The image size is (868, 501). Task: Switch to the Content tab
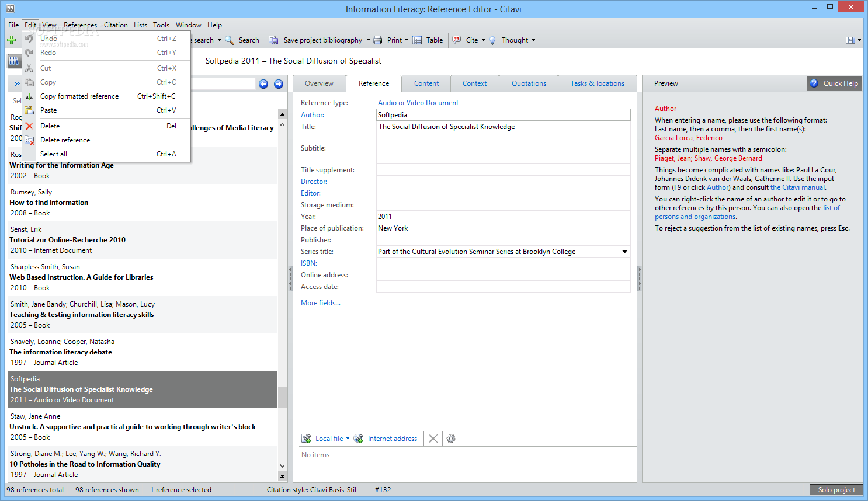pos(426,83)
